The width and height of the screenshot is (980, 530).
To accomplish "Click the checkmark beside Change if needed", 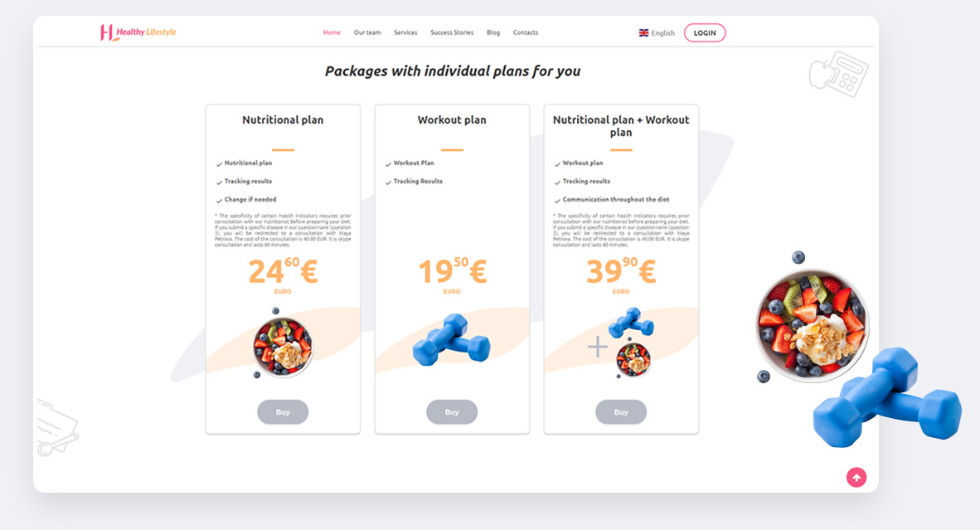I will pyautogui.click(x=219, y=200).
